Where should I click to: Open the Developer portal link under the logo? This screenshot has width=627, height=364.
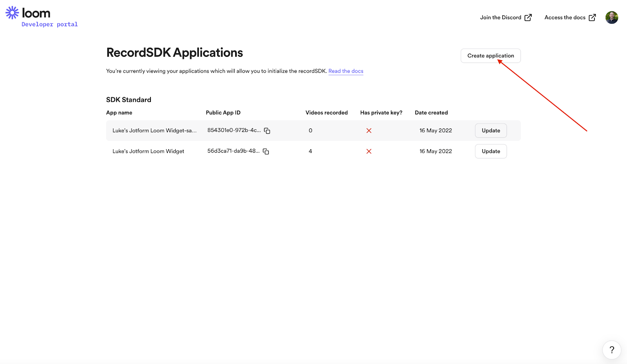[x=50, y=24]
